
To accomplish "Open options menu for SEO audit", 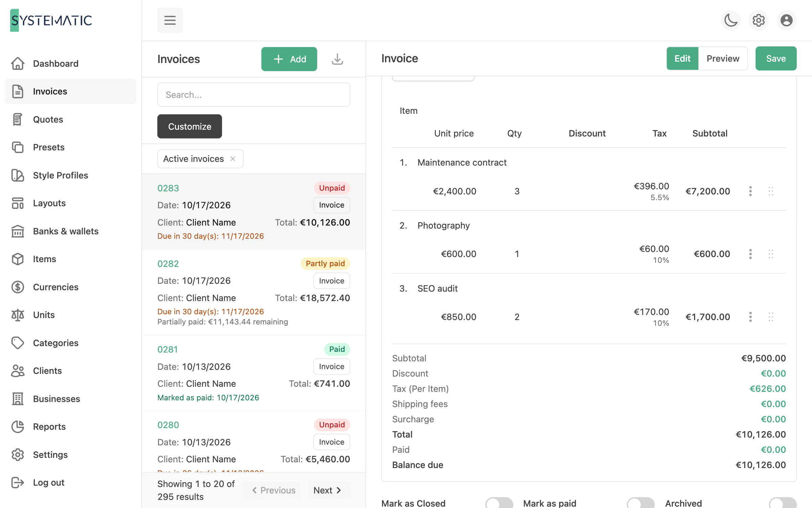I will click(x=750, y=317).
